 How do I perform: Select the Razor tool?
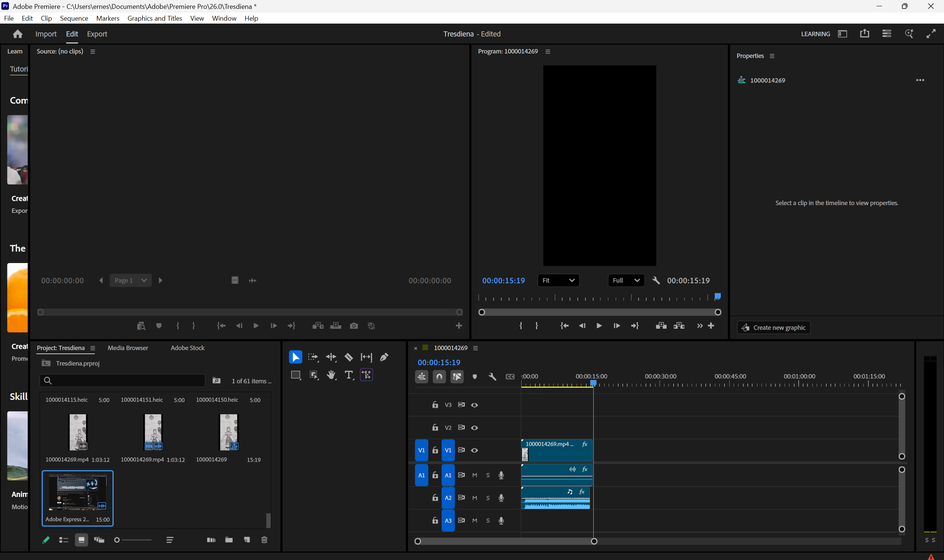pyautogui.click(x=349, y=357)
